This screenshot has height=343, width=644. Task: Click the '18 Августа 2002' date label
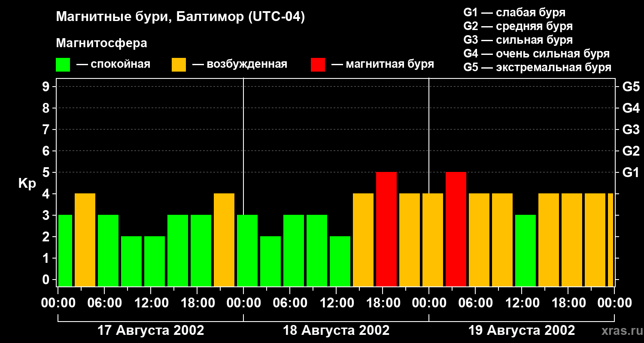tap(336, 331)
